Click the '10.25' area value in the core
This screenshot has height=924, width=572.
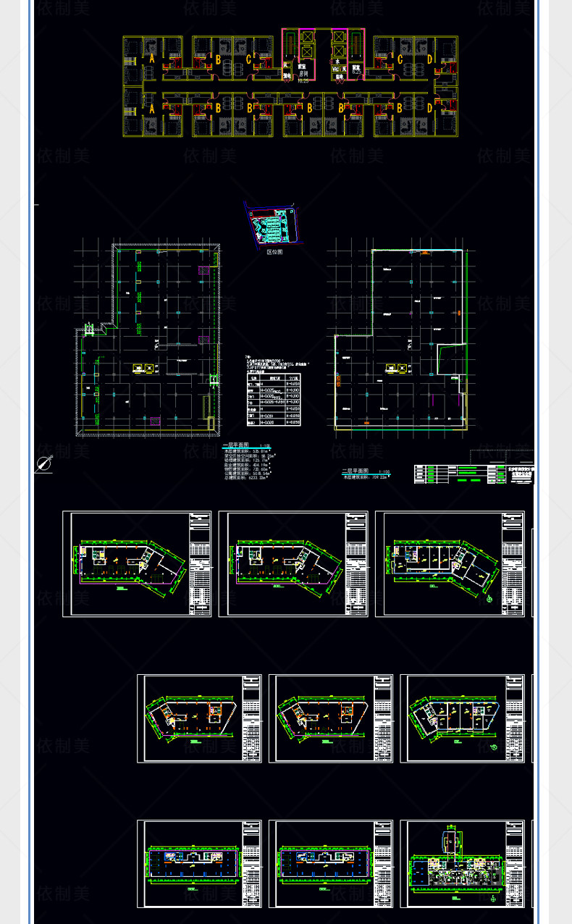303,80
